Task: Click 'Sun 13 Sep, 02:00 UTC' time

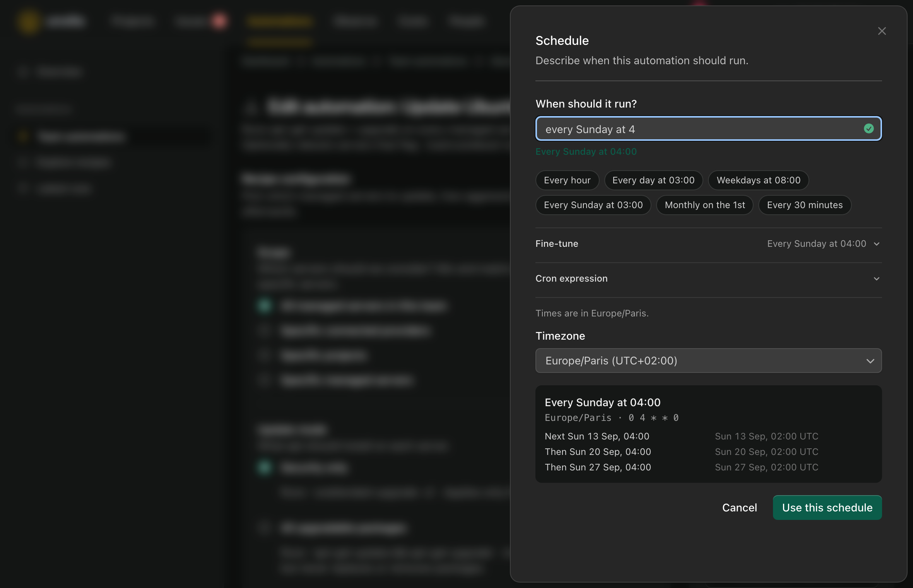Action: (x=766, y=436)
